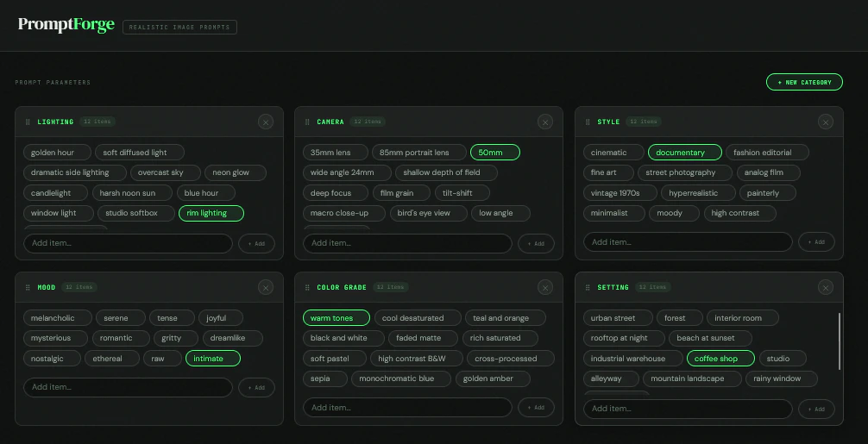The image size is (868, 444).
Task: Toggle the cinematic style chip
Action: [613, 153]
